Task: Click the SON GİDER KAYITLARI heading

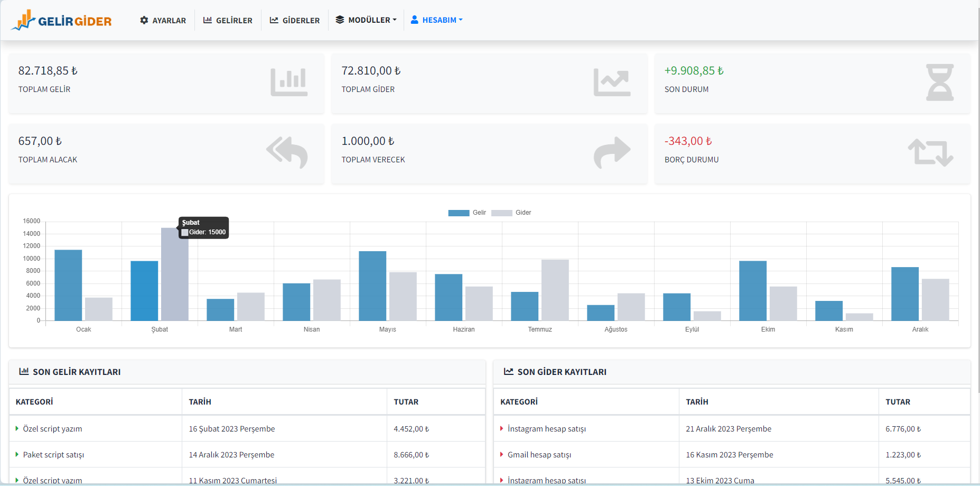Action: coord(562,372)
